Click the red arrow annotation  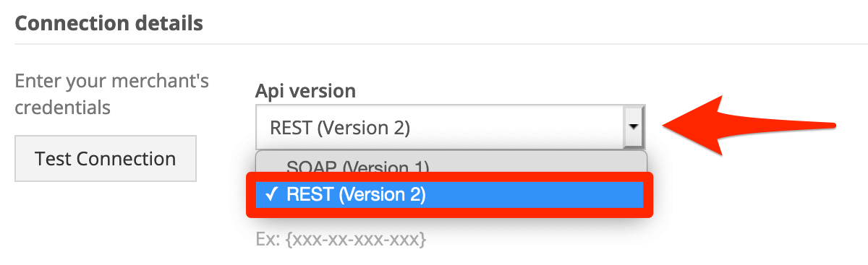[749, 124]
